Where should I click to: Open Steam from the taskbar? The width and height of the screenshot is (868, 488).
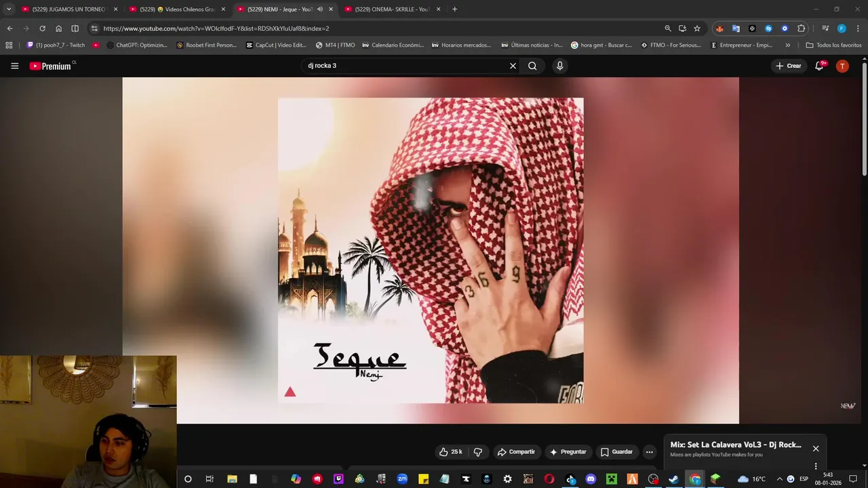[673, 479]
